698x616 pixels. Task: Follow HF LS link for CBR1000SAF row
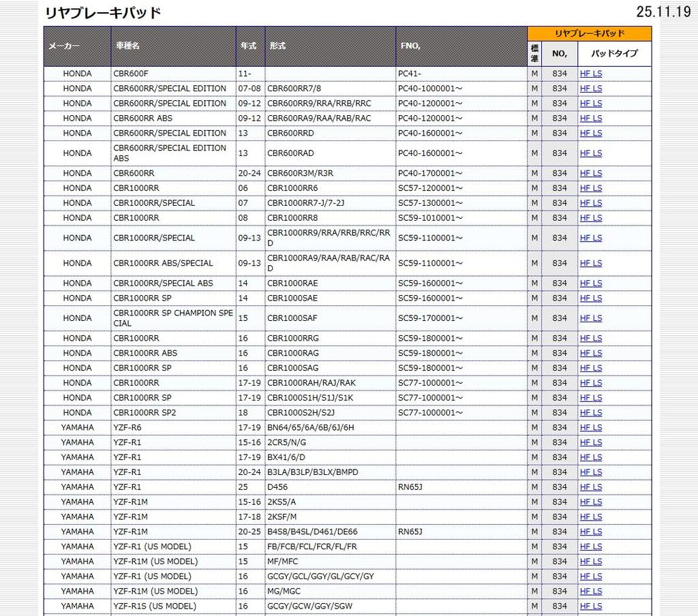coord(590,318)
